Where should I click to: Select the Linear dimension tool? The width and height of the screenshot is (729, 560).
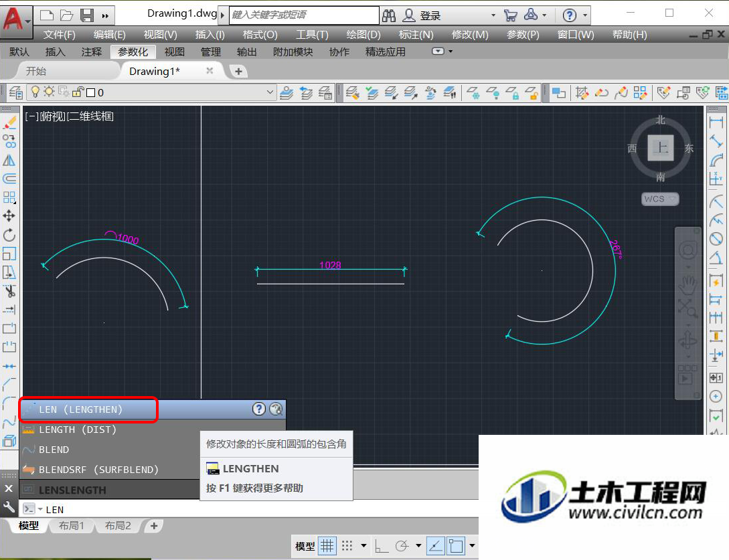716,122
